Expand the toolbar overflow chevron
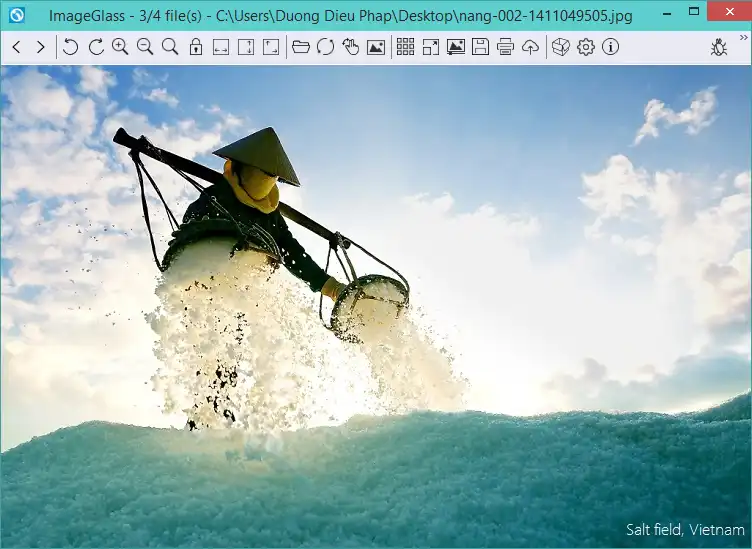The height and width of the screenshot is (549, 752). [743, 37]
